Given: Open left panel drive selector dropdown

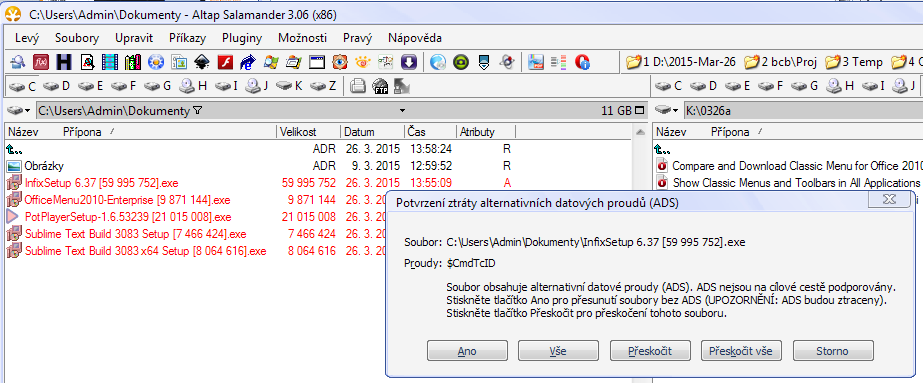Looking at the screenshot, I should 18,111.
